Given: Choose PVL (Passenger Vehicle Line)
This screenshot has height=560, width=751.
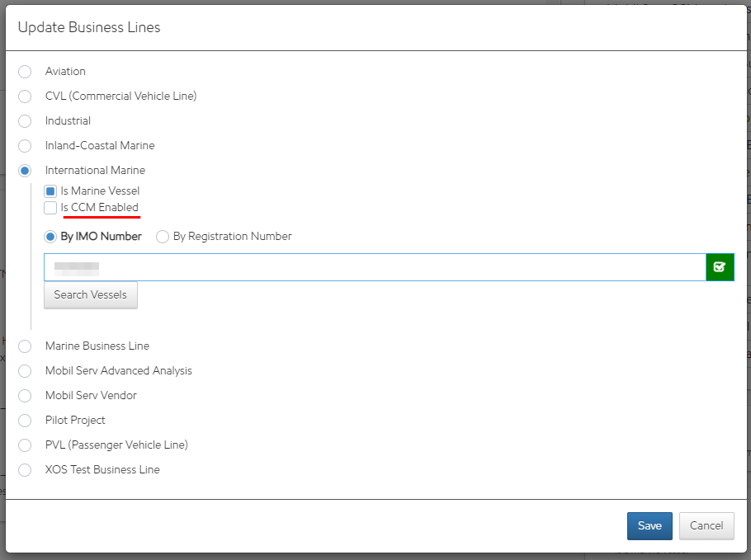Looking at the screenshot, I should tap(25, 445).
